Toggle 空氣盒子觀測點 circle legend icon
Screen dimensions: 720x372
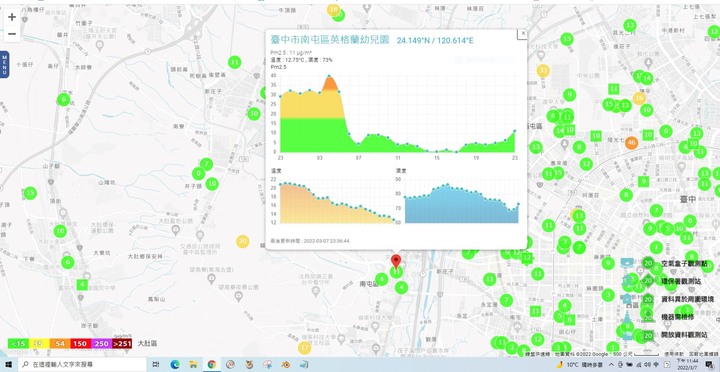pyautogui.click(x=648, y=264)
